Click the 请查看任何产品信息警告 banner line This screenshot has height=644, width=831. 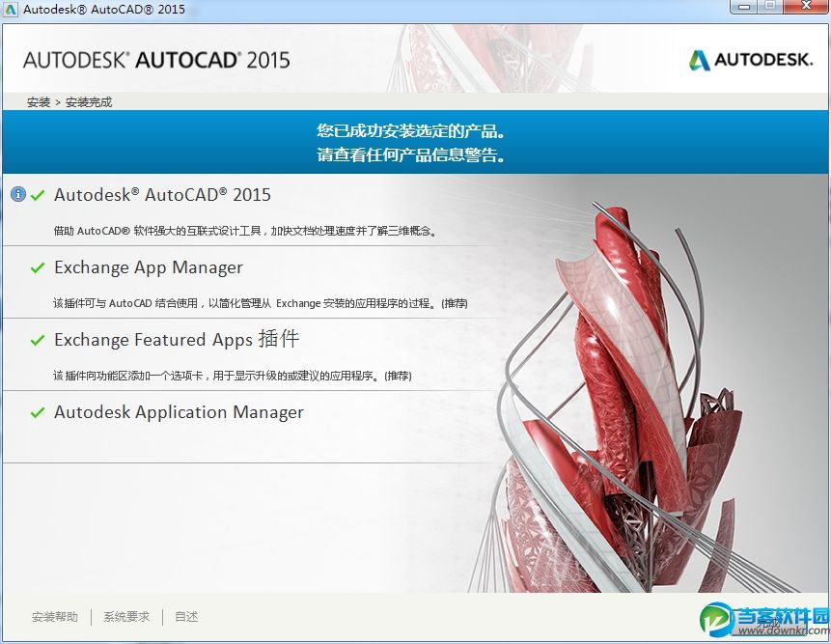coord(411,154)
